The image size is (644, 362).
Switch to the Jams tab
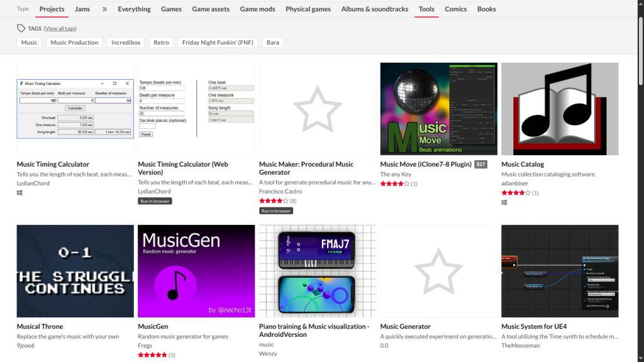82,9
